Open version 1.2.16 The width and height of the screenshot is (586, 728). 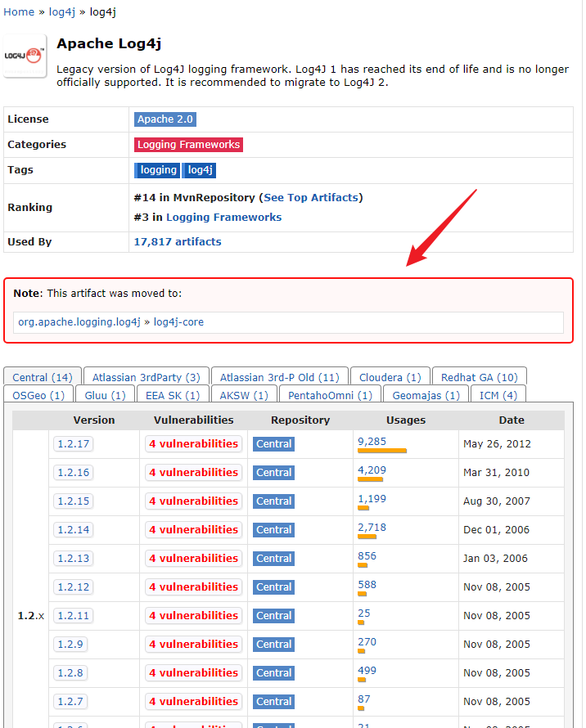pos(74,473)
